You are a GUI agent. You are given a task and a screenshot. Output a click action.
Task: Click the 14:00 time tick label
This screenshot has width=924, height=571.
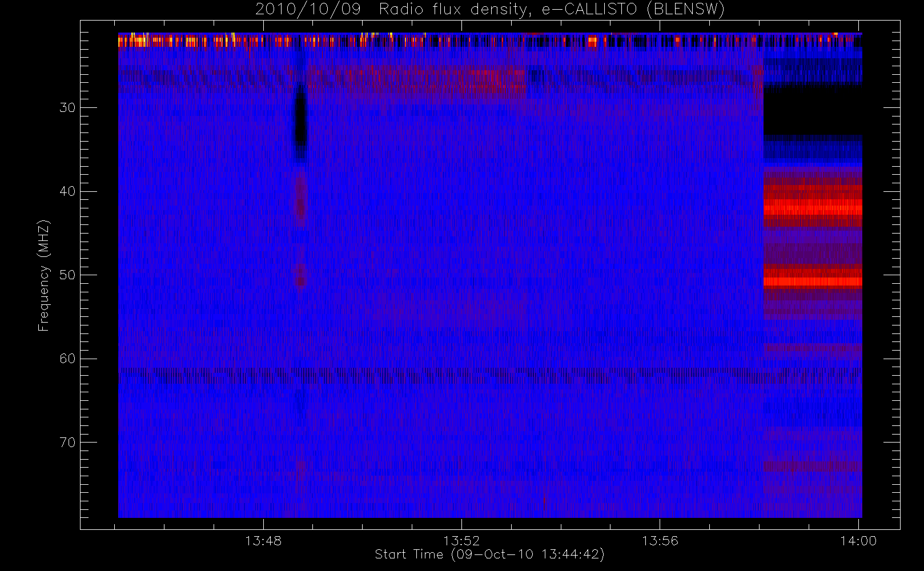point(858,541)
